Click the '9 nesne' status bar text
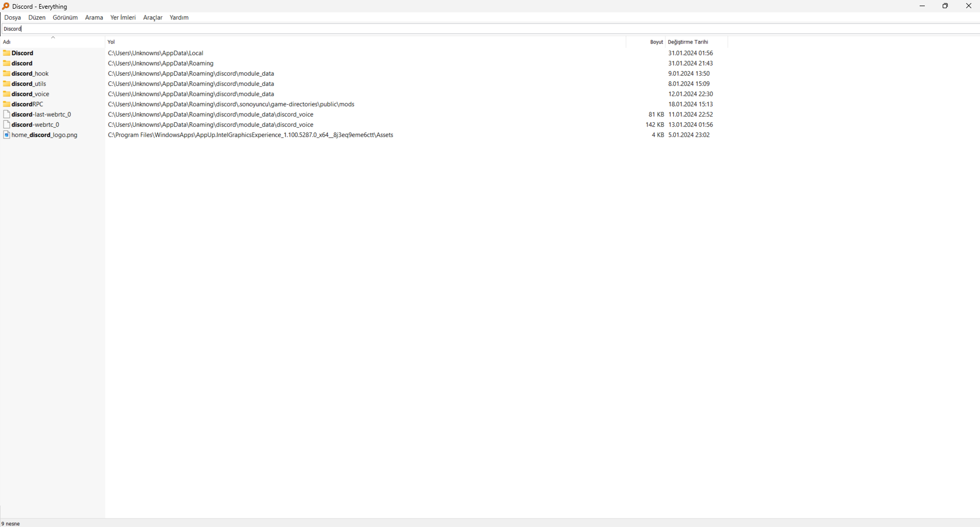This screenshot has height=527, width=980. pos(11,523)
